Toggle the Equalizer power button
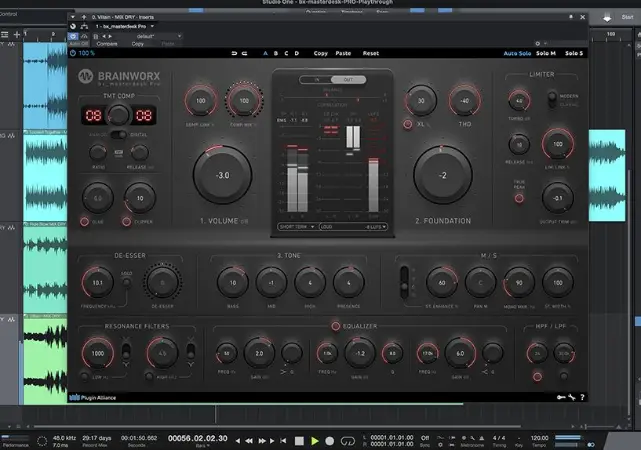The image size is (641, 450). click(335, 326)
